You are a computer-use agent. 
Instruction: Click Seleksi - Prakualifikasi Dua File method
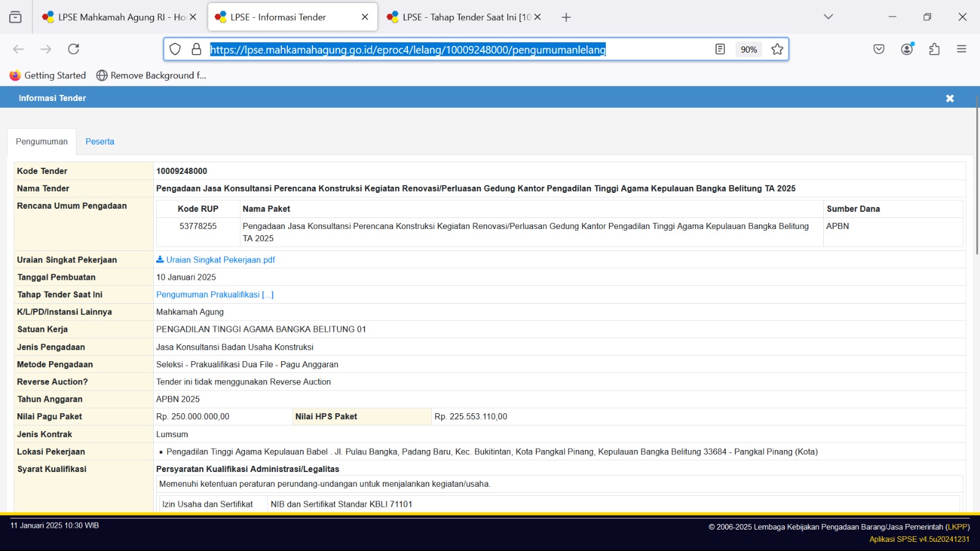247,364
